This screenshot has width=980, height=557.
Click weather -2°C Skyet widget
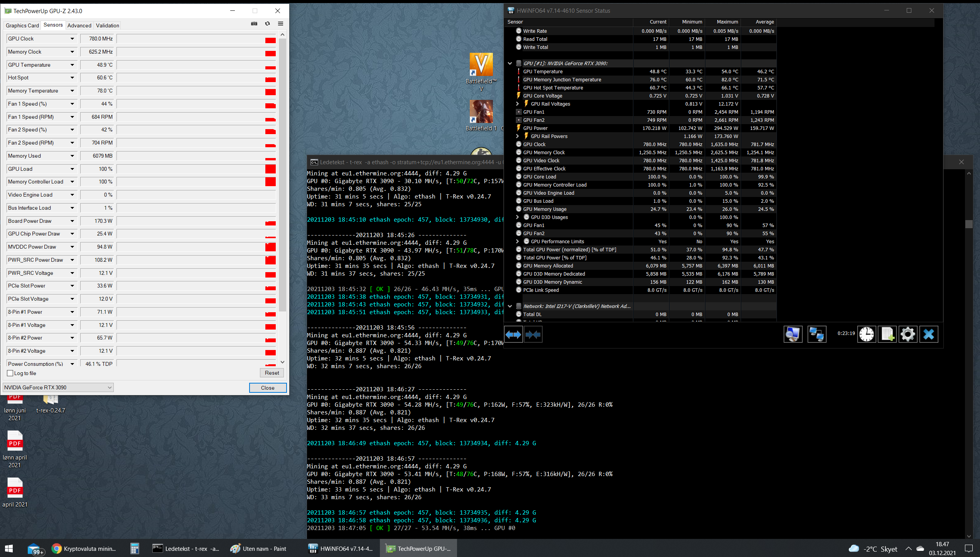coord(873,549)
